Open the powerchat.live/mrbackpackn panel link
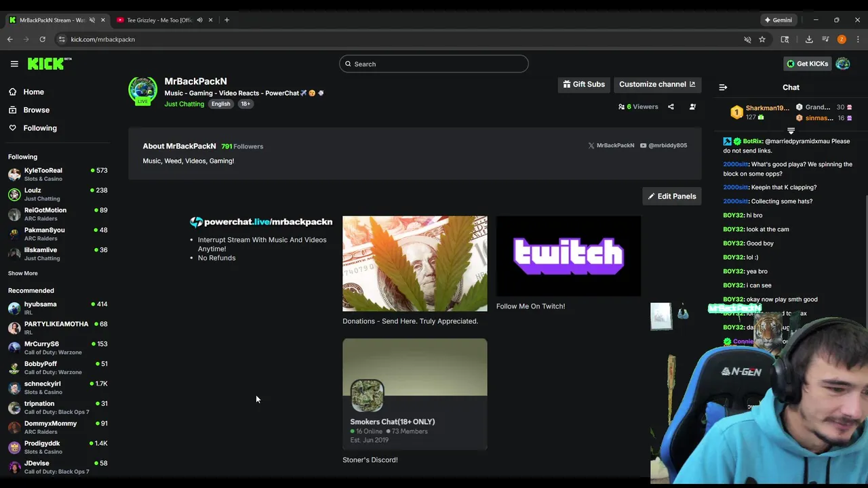Viewport: 868px width, 488px height. (261, 222)
